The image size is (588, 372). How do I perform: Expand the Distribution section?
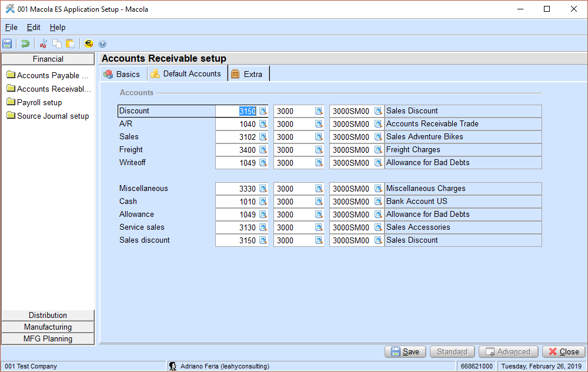pos(48,315)
